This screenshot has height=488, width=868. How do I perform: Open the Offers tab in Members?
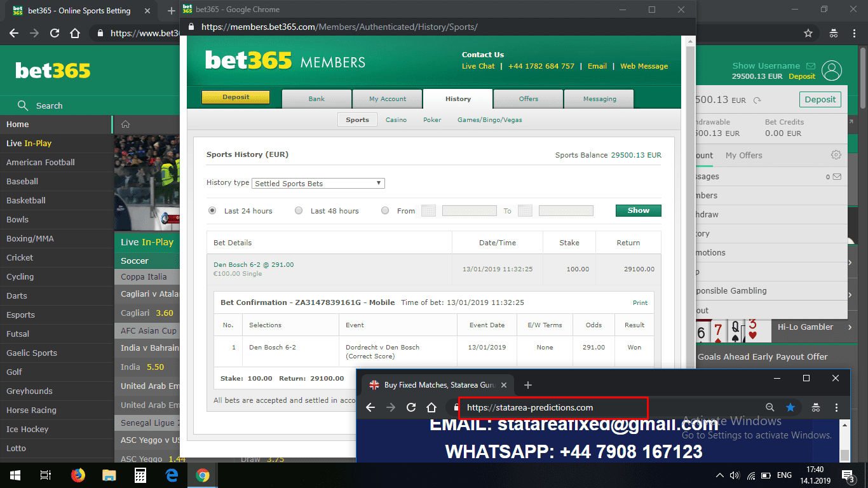[x=528, y=99]
